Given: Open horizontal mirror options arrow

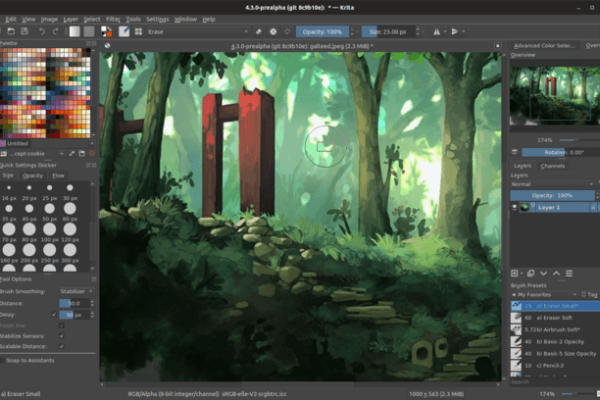Looking at the screenshot, I should 445,31.
